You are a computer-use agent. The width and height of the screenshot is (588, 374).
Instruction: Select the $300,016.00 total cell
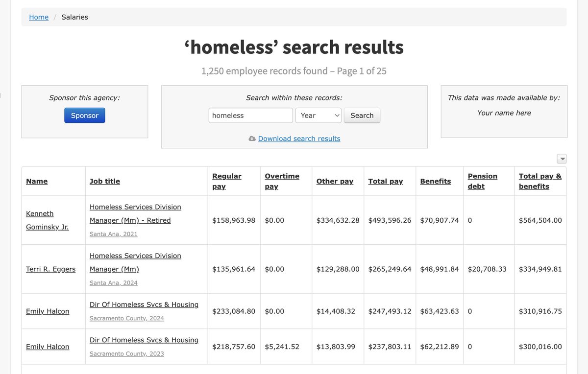[x=540, y=347]
